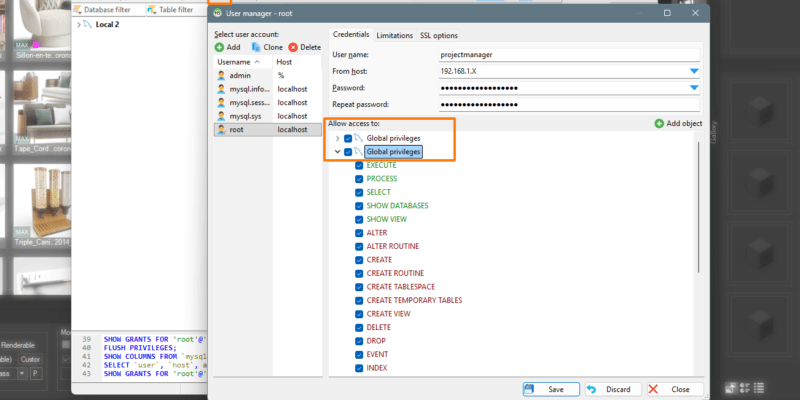Uncheck the CREATE TABLESPACE privilege
800x400 pixels.
(x=359, y=287)
